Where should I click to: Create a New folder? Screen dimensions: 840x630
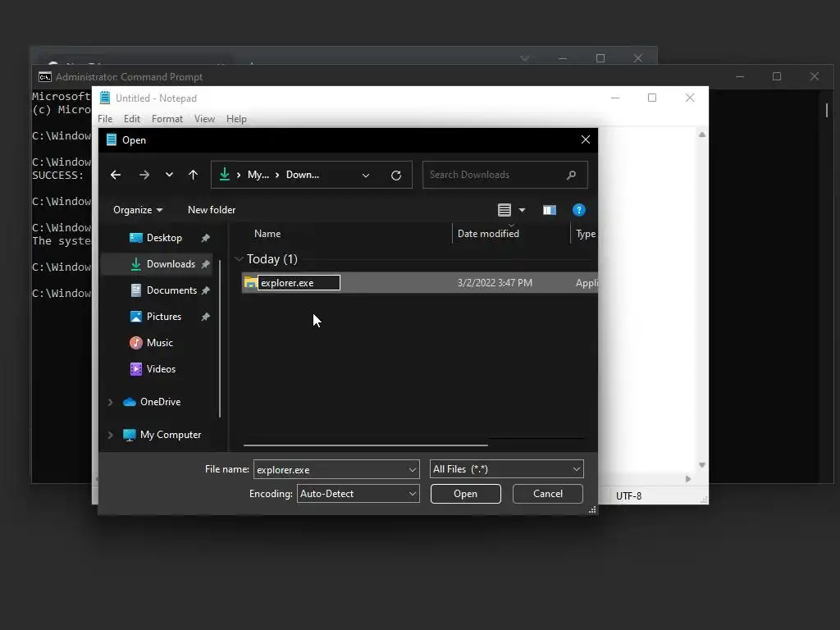(x=212, y=210)
